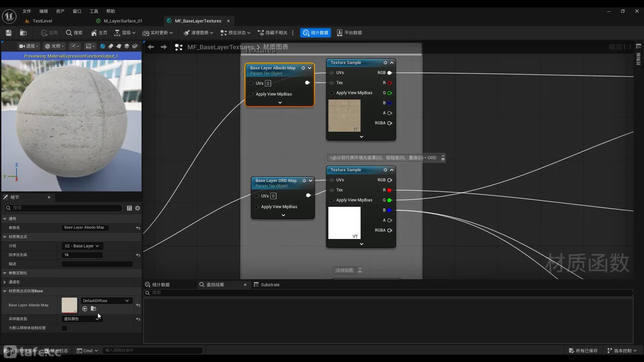Viewport: 644px width, 362px height.
Task: Toggle the 统计数据 stats button
Action: (316, 33)
